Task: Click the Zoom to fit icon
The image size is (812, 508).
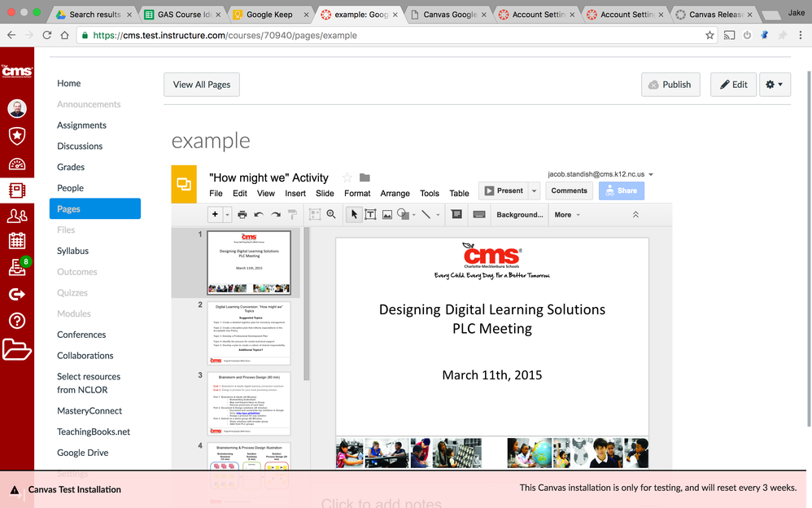Action: click(314, 215)
